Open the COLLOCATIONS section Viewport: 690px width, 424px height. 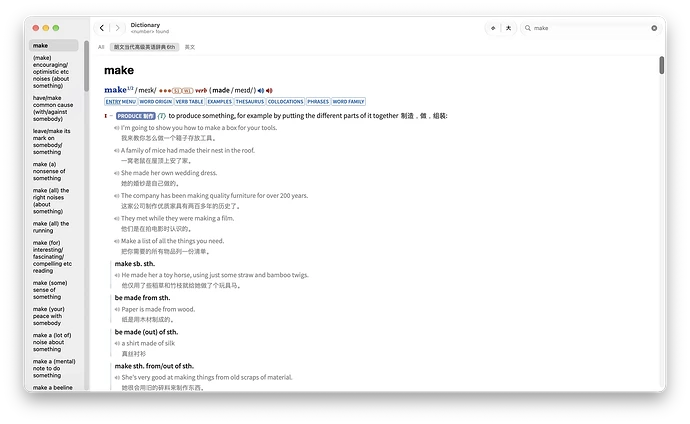[x=285, y=102]
